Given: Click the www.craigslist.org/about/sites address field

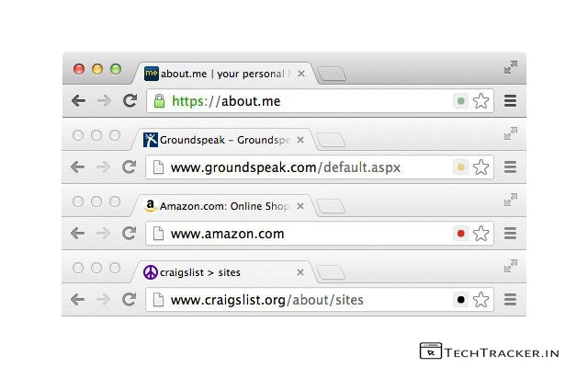Looking at the screenshot, I should pyautogui.click(x=300, y=300).
